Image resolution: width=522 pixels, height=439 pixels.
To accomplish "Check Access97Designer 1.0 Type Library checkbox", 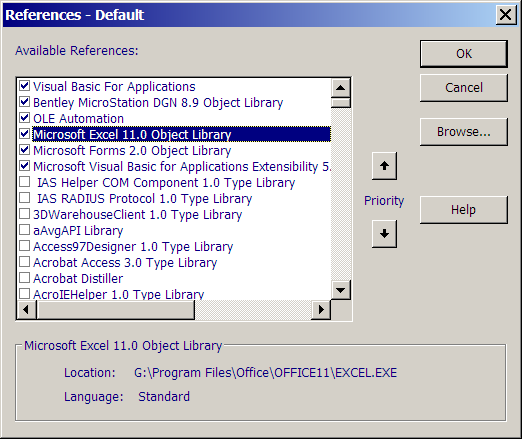I will pos(24,246).
